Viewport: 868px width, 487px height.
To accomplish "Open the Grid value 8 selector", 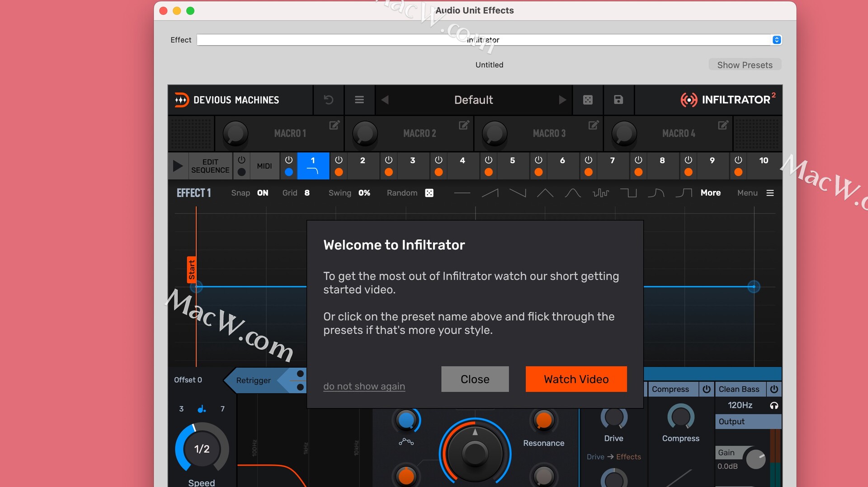I will 307,193.
